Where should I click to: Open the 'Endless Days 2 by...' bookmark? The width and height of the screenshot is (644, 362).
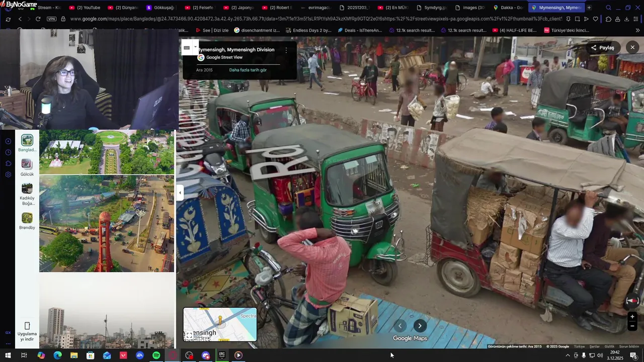pyautogui.click(x=308, y=30)
